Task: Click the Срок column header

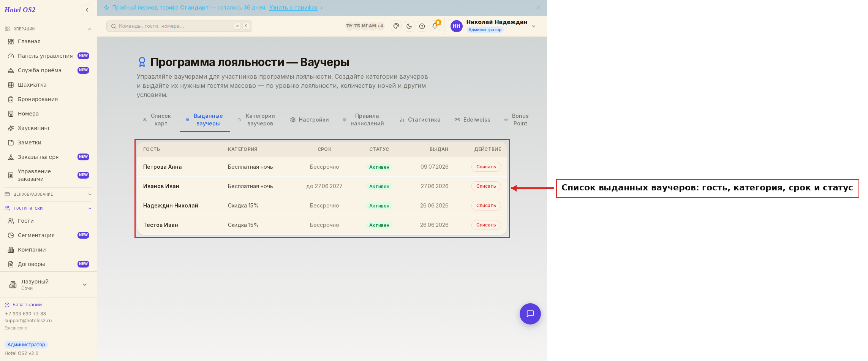Action: [x=324, y=149]
